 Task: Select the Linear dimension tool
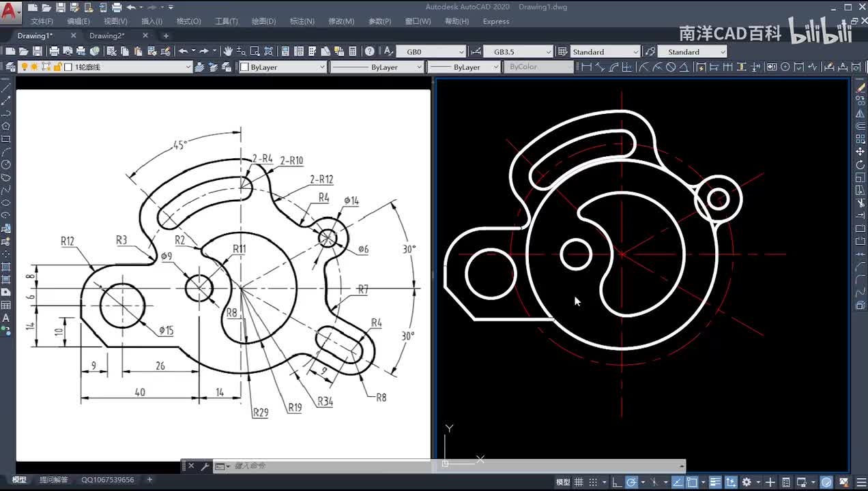[x=586, y=67]
